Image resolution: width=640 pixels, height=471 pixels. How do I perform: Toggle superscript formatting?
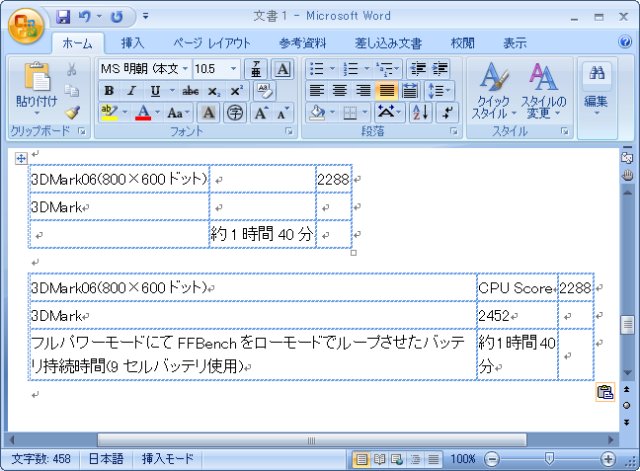tap(237, 91)
